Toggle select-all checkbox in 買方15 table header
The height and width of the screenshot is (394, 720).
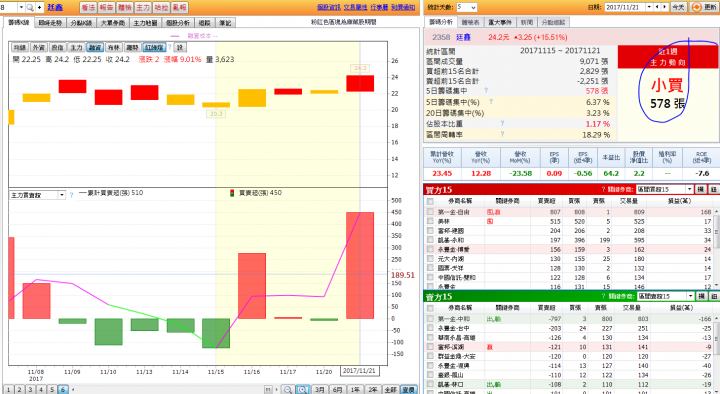coord(430,201)
